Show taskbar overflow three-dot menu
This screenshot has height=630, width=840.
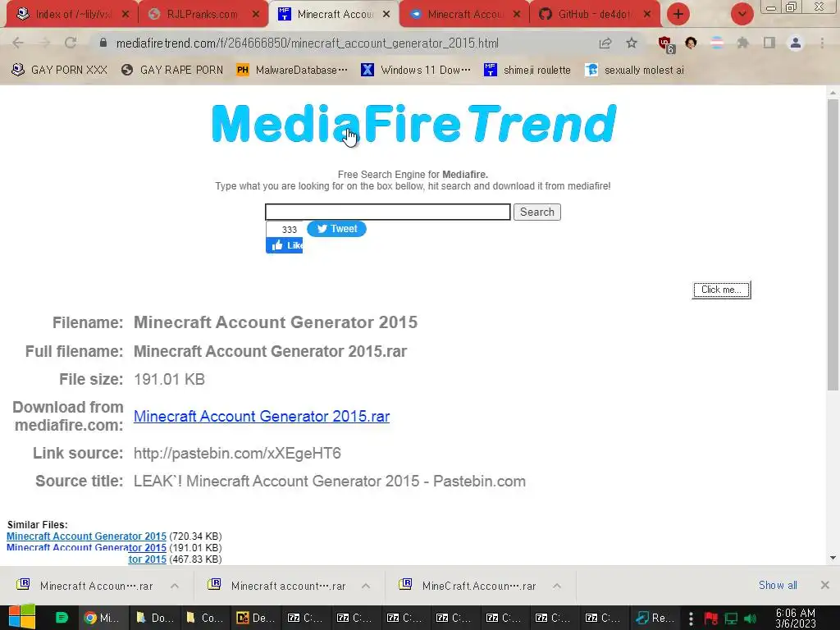pos(691,619)
